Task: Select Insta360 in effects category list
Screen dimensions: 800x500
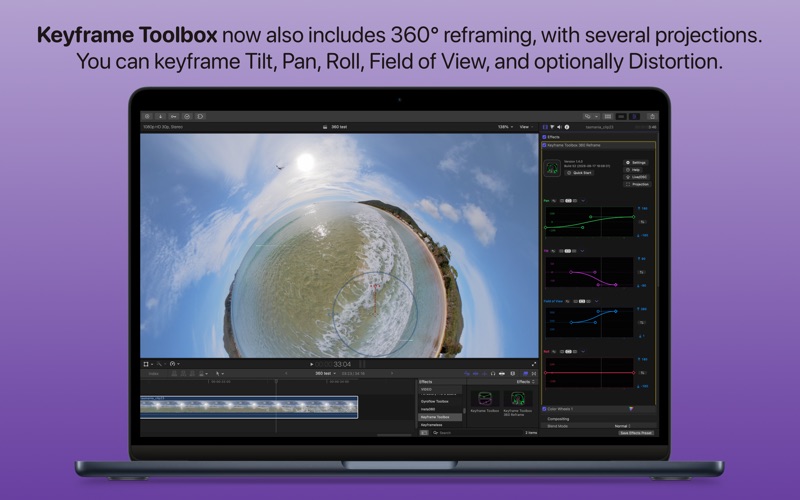Action: (428, 409)
